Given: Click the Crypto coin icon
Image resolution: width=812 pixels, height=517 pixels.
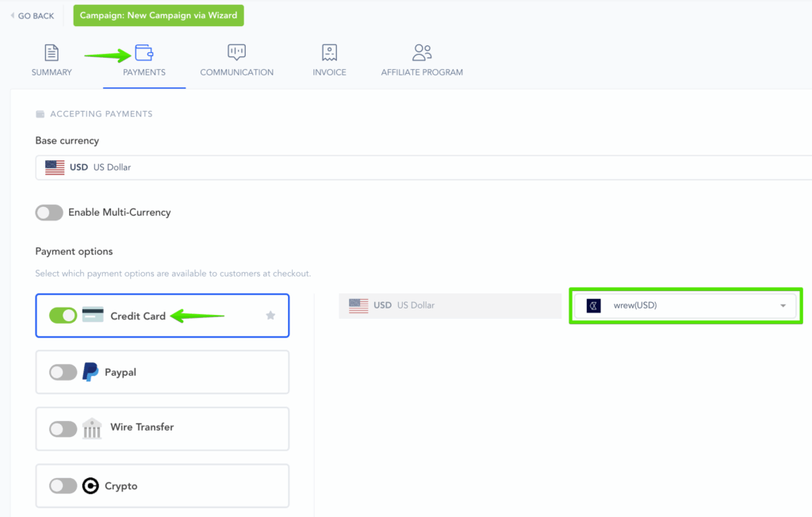Looking at the screenshot, I should pyautogui.click(x=91, y=486).
